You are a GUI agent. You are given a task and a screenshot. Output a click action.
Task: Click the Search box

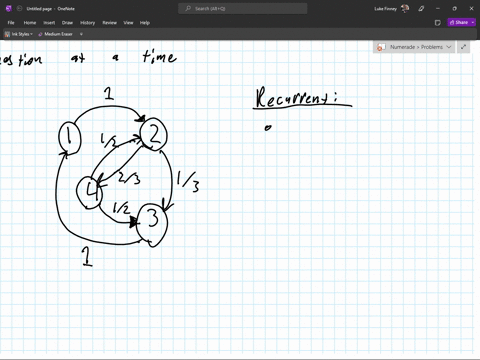[243, 9]
